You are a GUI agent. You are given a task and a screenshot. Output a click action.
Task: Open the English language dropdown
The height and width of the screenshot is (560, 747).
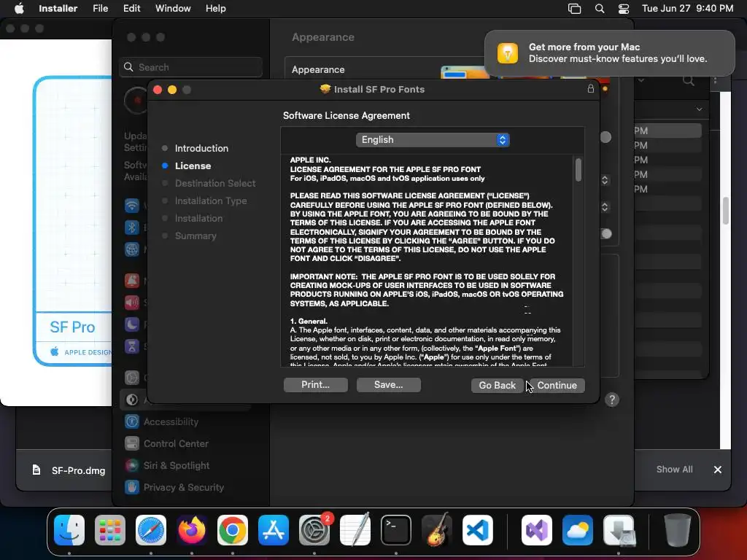pos(433,139)
